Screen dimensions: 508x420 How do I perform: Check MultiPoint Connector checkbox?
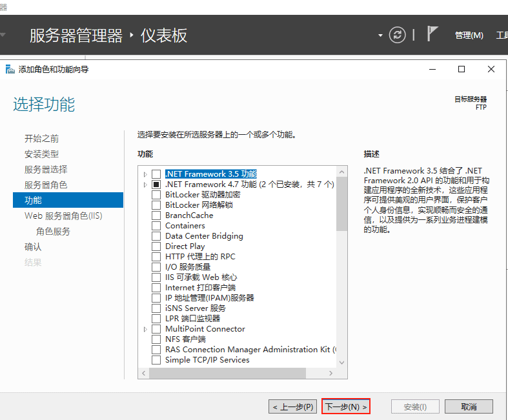click(x=156, y=329)
